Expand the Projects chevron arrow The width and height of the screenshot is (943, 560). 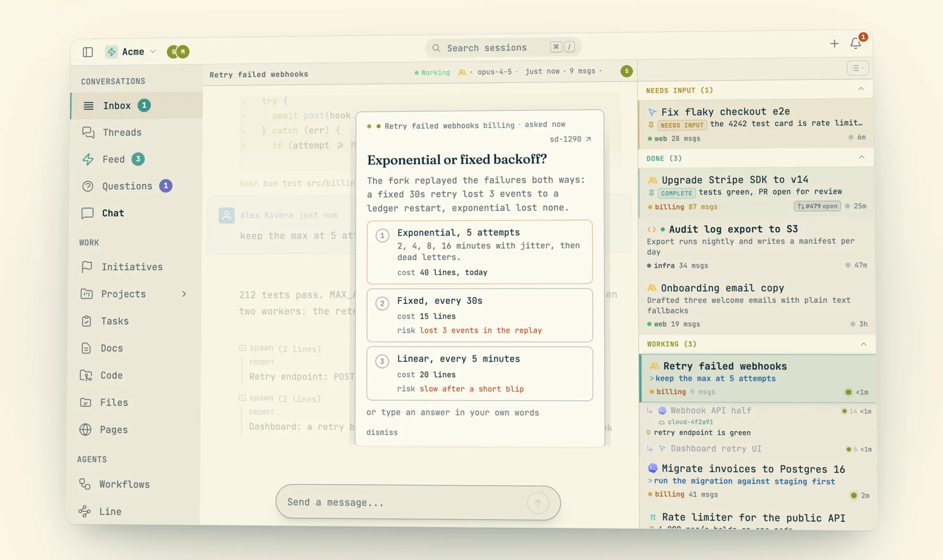click(x=184, y=294)
